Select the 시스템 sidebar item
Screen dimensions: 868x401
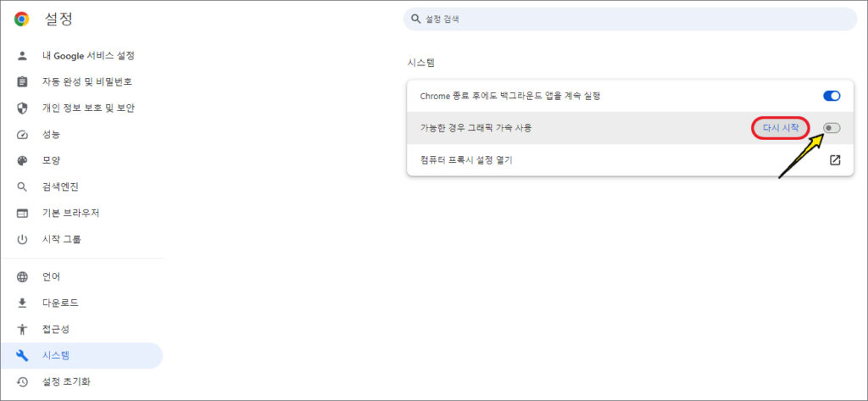point(82,355)
